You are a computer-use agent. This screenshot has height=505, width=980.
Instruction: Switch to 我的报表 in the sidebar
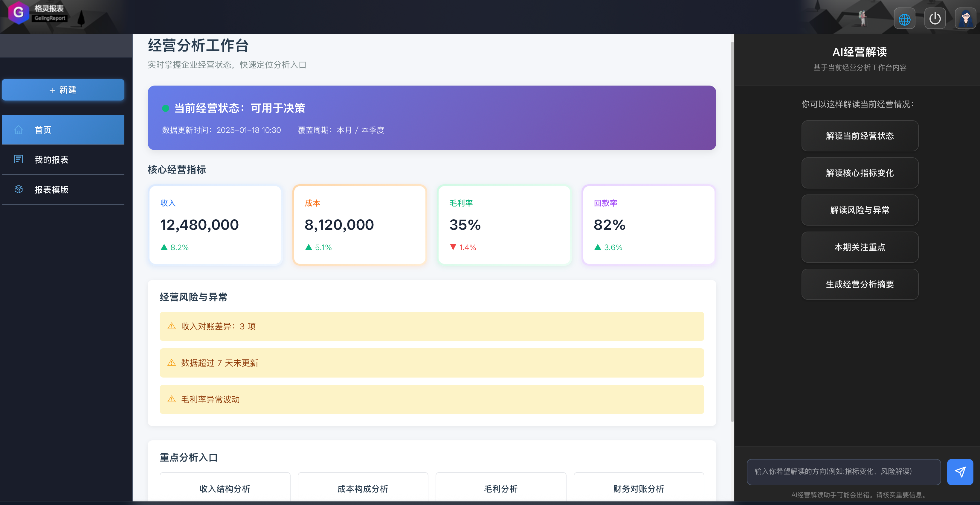[x=51, y=159]
